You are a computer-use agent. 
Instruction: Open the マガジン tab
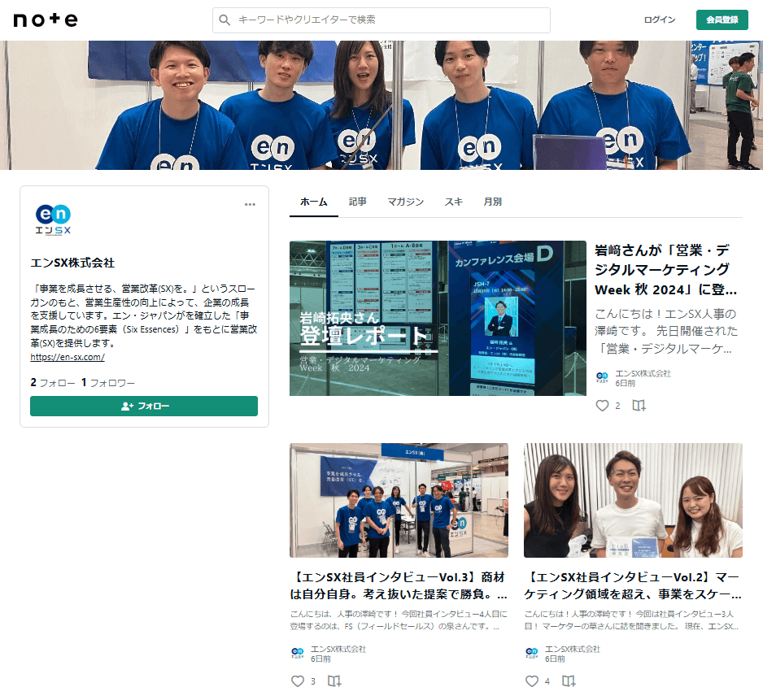point(405,202)
